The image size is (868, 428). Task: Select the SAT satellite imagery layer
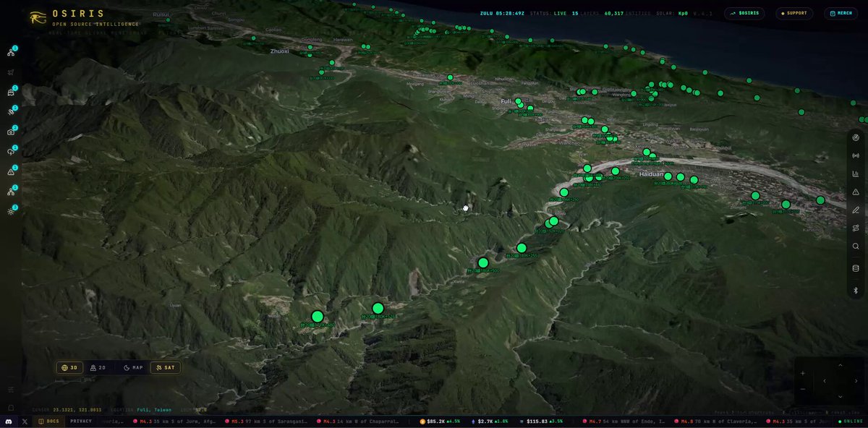[166, 367]
